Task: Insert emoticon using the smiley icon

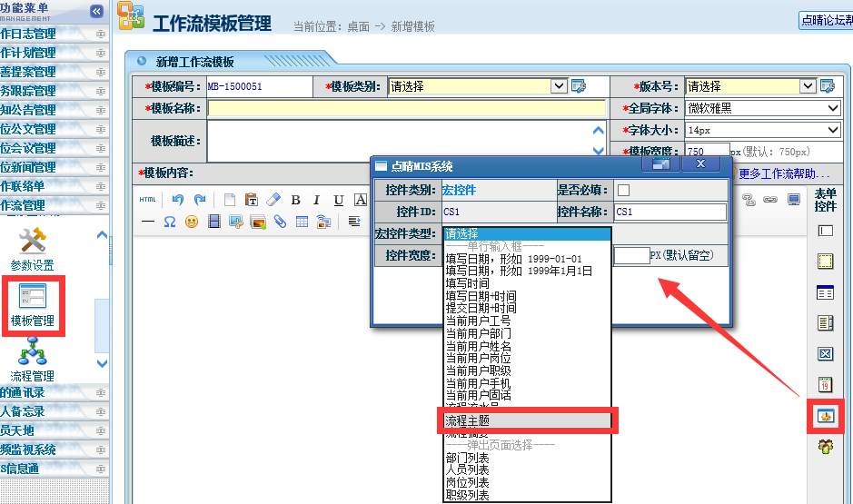Action: pos(192,221)
